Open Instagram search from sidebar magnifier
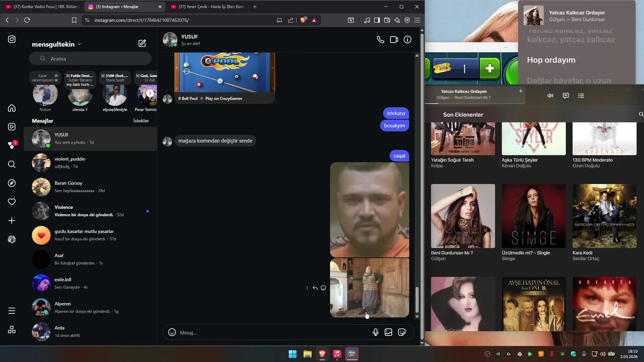Image resolution: width=644 pixels, height=362 pixels. click(x=12, y=164)
